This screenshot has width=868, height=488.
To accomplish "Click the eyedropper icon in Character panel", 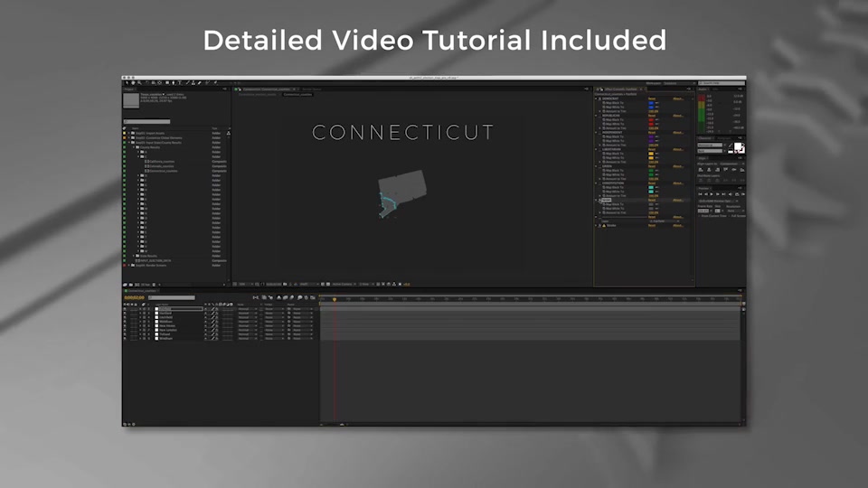I will (731, 145).
